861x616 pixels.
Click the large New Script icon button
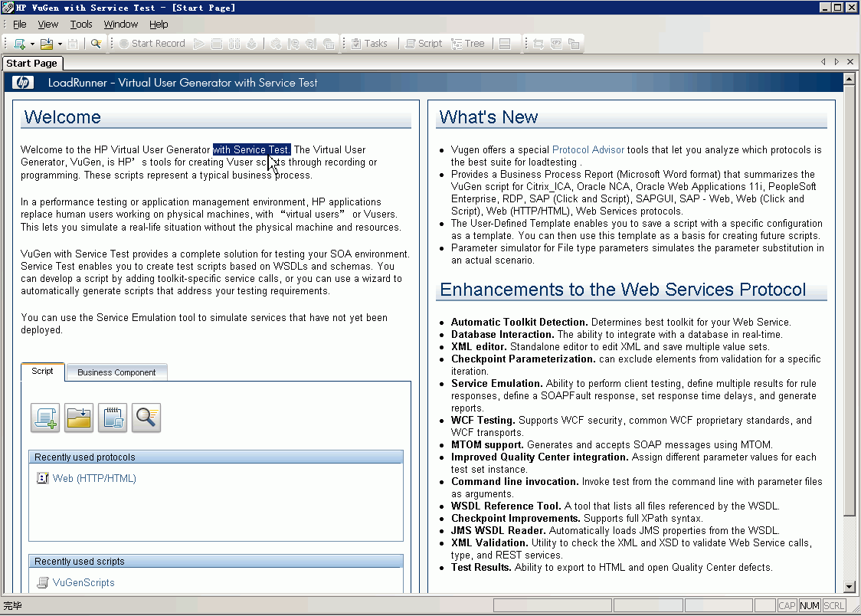point(45,418)
